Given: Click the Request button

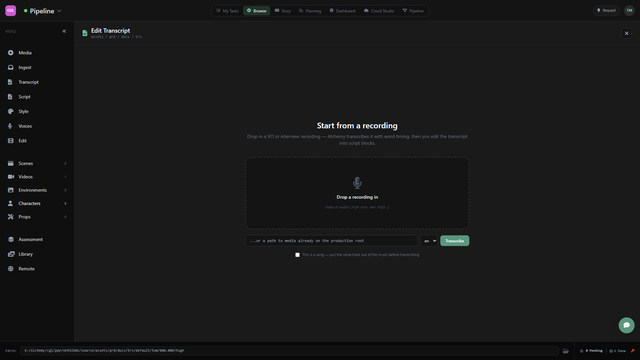Looking at the screenshot, I should tap(606, 11).
